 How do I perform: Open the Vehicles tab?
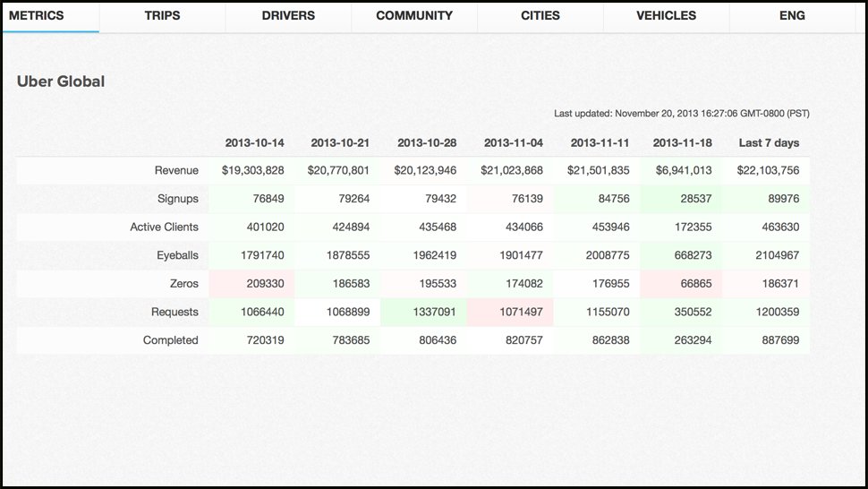click(667, 16)
